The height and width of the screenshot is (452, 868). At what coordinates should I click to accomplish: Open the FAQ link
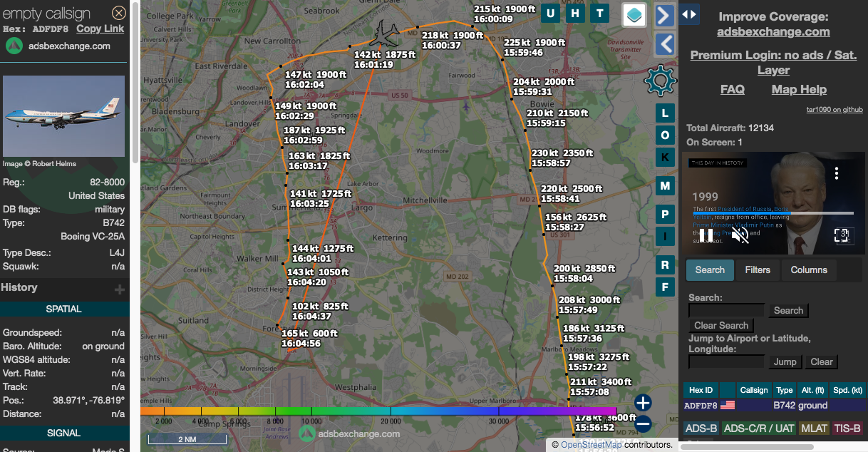733,89
